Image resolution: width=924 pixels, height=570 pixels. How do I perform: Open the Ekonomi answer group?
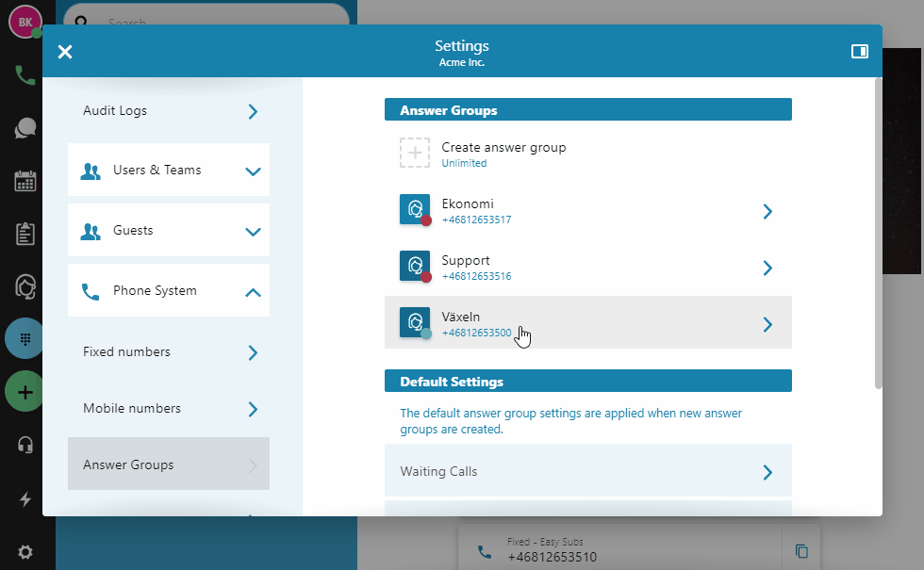pyautogui.click(x=588, y=209)
